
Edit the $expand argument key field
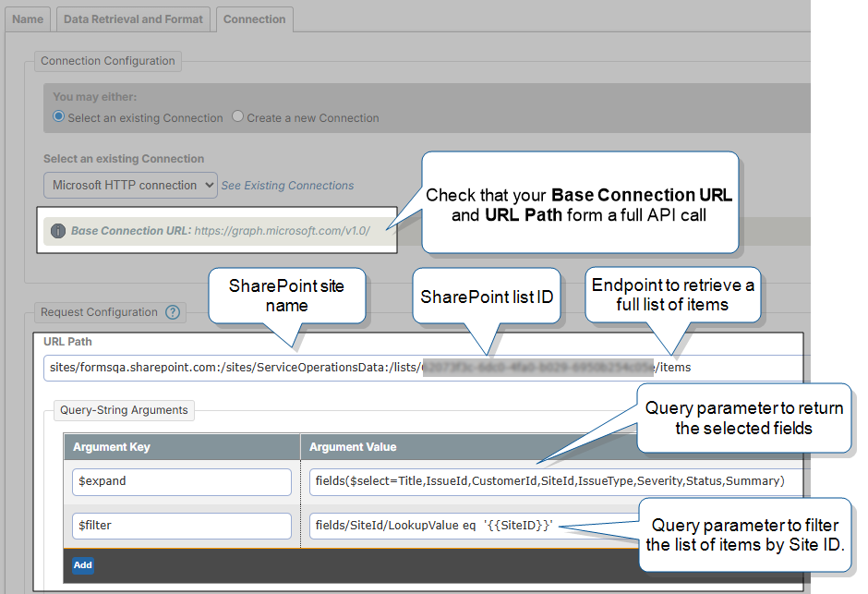pos(182,480)
